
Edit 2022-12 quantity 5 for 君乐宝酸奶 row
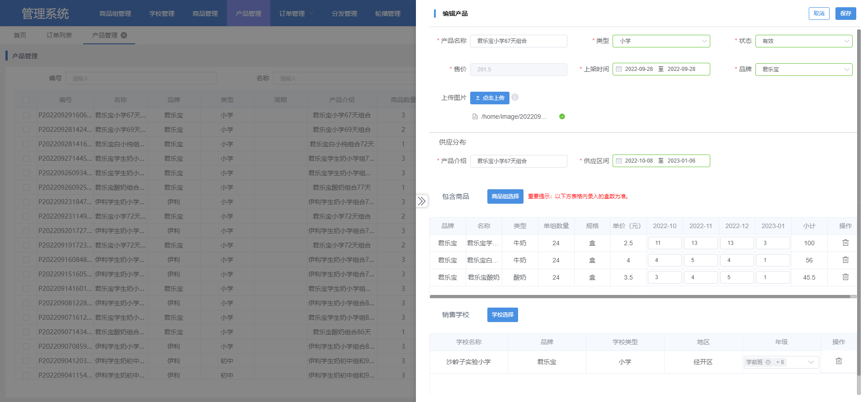[737, 277]
